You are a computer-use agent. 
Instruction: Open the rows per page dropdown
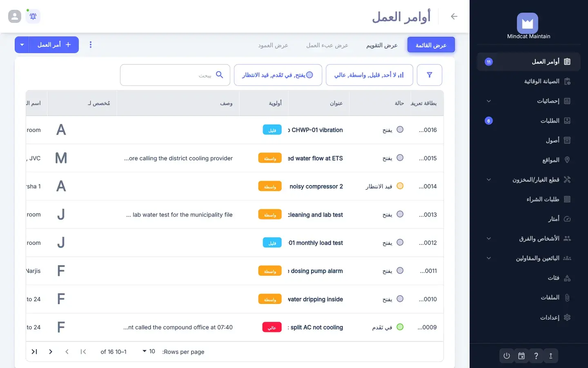pos(149,351)
